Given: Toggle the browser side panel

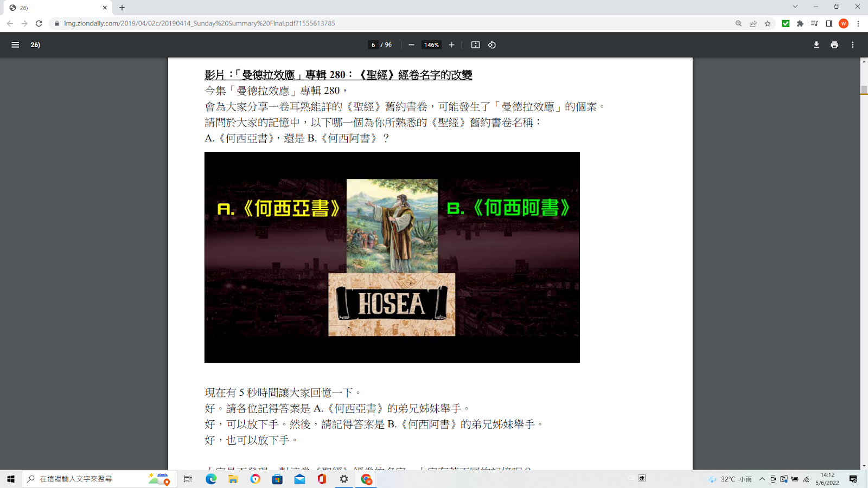Looking at the screenshot, I should (x=829, y=23).
